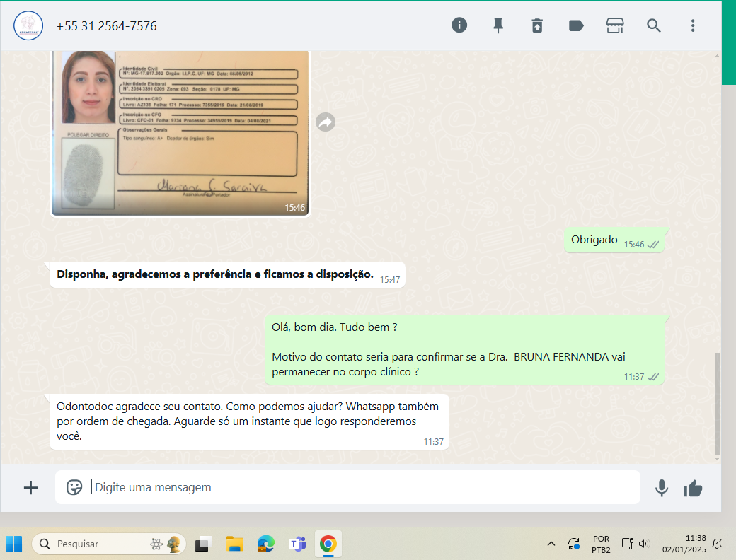Pin this conversation with the pushpin icon
Viewport: 736px width, 560px height.
[498, 25]
